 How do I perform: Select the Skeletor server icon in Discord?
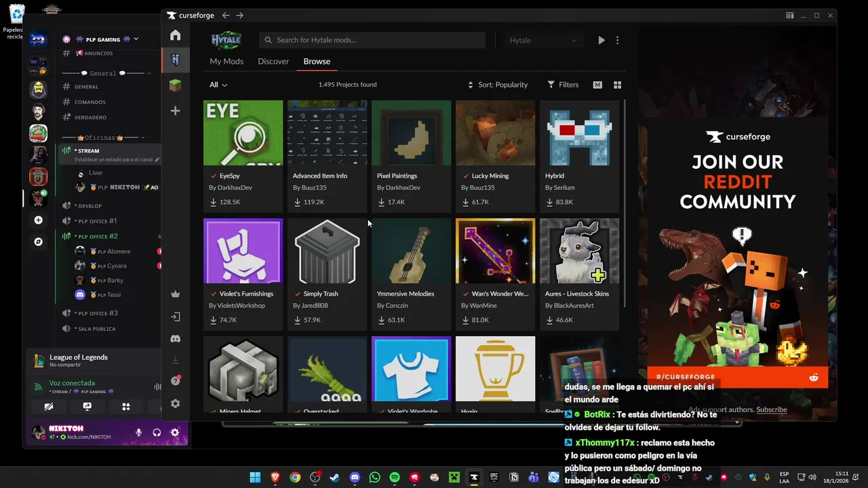pyautogui.click(x=38, y=89)
